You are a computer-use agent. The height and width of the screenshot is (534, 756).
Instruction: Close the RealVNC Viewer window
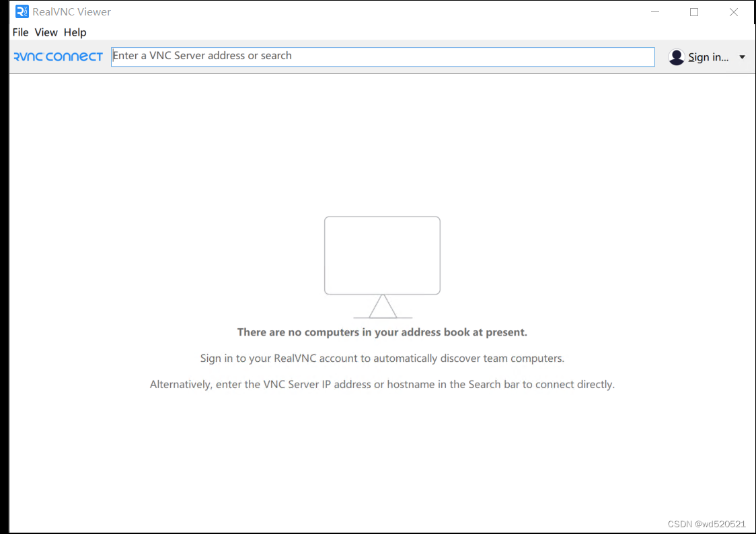[x=733, y=11]
